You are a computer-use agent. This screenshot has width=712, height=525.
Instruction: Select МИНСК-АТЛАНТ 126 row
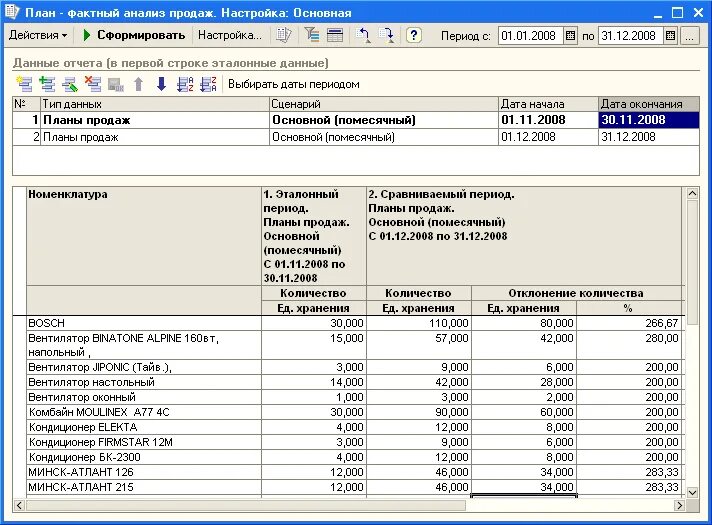pos(144,472)
